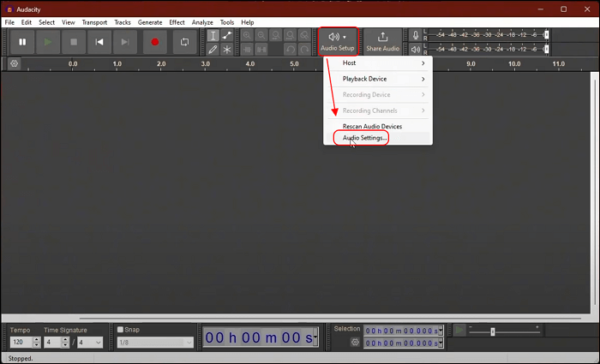This screenshot has width=600, height=364.
Task: Select the Draw pencil tool
Action: click(213, 50)
